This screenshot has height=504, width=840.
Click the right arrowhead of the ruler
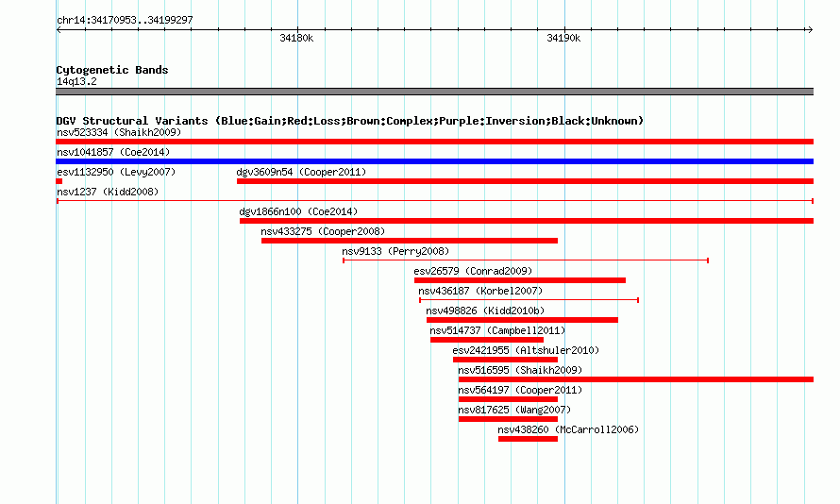click(810, 29)
